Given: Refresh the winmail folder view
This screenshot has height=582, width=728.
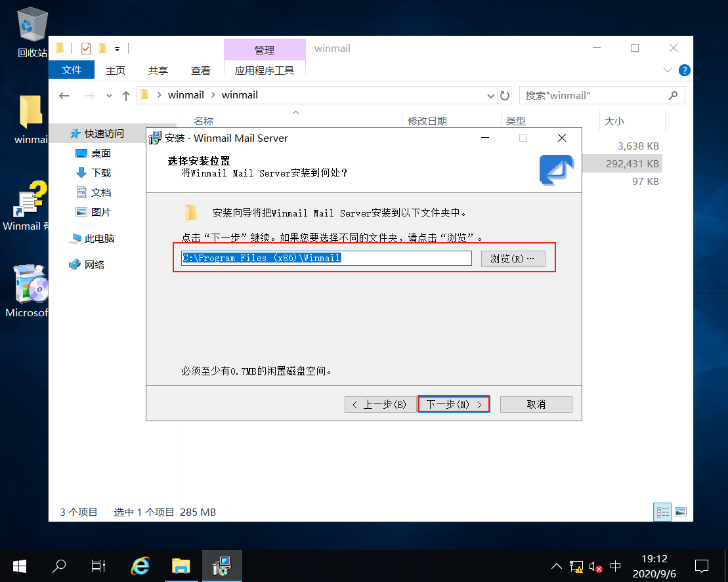Looking at the screenshot, I should (x=504, y=95).
